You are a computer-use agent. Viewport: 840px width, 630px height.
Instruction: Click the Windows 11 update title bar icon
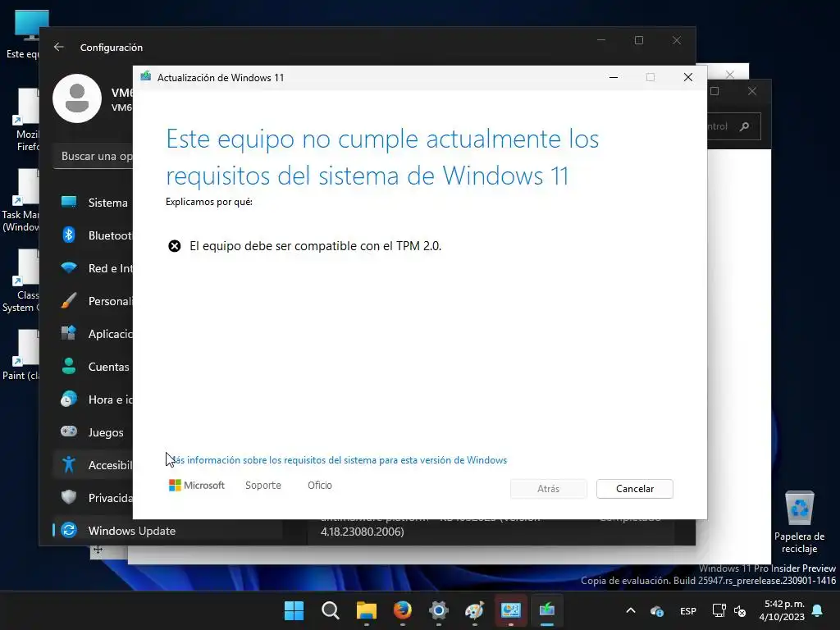click(146, 77)
